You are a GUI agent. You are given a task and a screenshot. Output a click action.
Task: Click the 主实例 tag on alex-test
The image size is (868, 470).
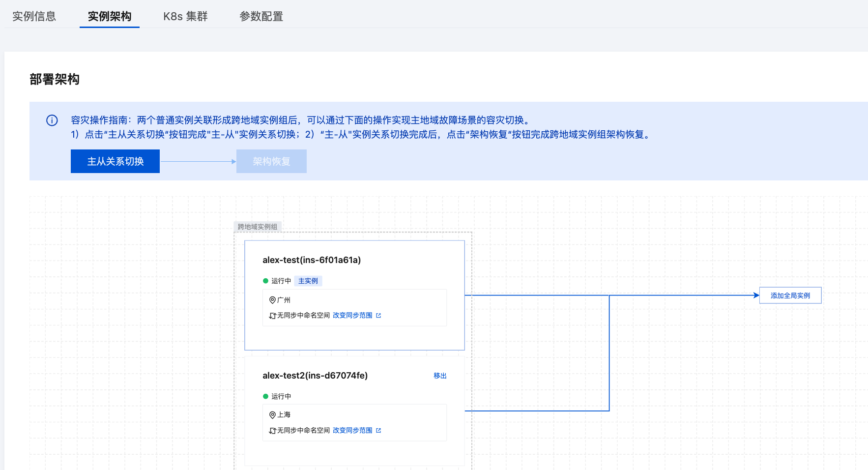[x=308, y=281]
